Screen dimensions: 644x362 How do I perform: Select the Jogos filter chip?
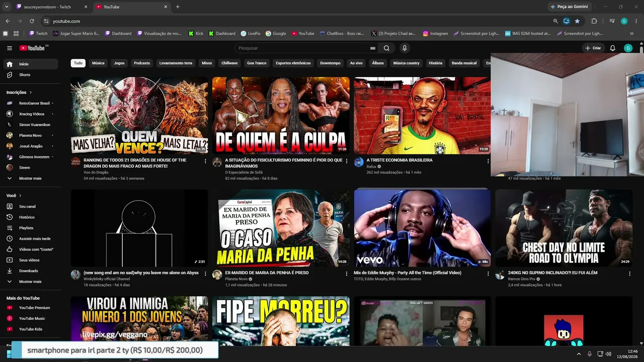[119, 63]
